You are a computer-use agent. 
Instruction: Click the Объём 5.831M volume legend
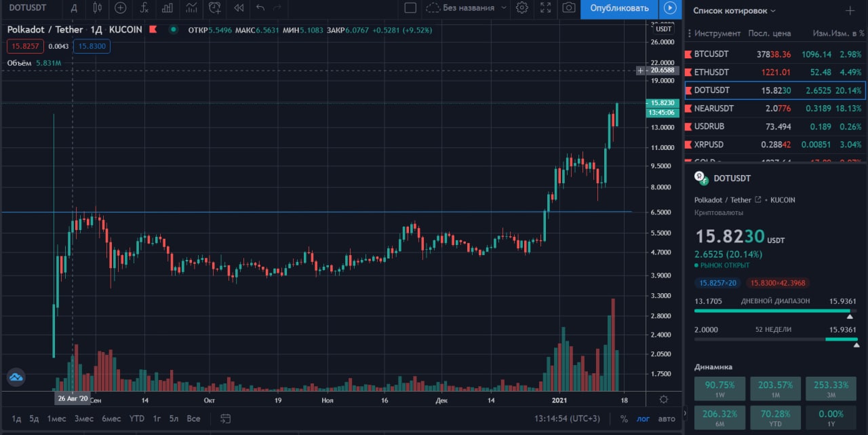(34, 63)
